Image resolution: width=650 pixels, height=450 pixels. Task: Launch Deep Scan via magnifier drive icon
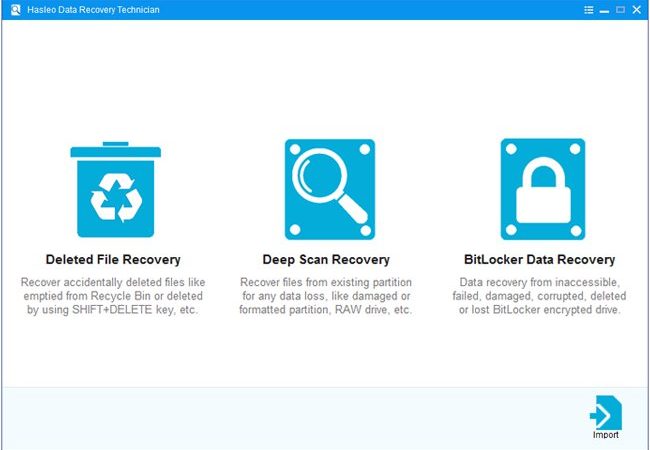[x=330, y=189]
